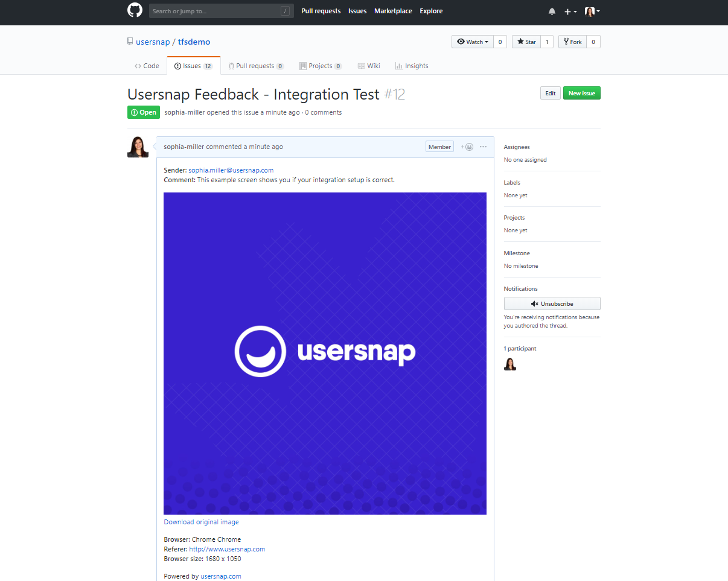Fork the repository
This screenshot has height=581, width=728.
(572, 42)
